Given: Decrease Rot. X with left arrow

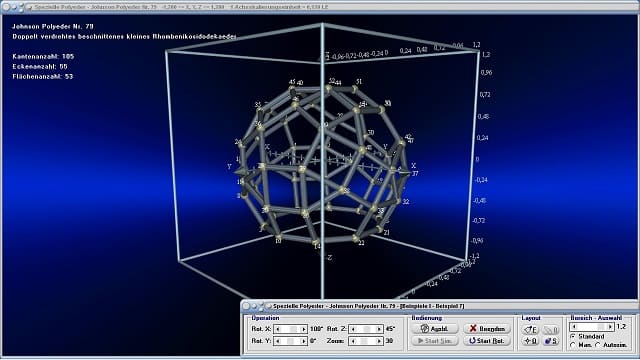Looking at the screenshot, I should pyautogui.click(x=278, y=329).
